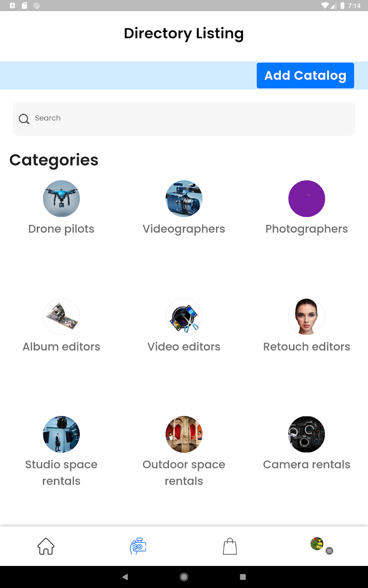Image resolution: width=368 pixels, height=588 pixels.
Task: Tap the Videographers label text
Action: [x=184, y=229]
